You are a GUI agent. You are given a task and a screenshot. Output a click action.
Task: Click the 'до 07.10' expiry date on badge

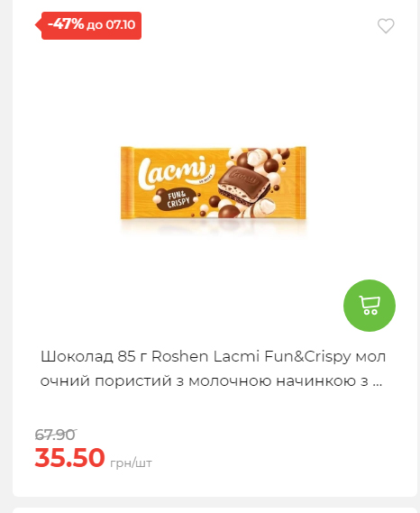click(x=111, y=25)
